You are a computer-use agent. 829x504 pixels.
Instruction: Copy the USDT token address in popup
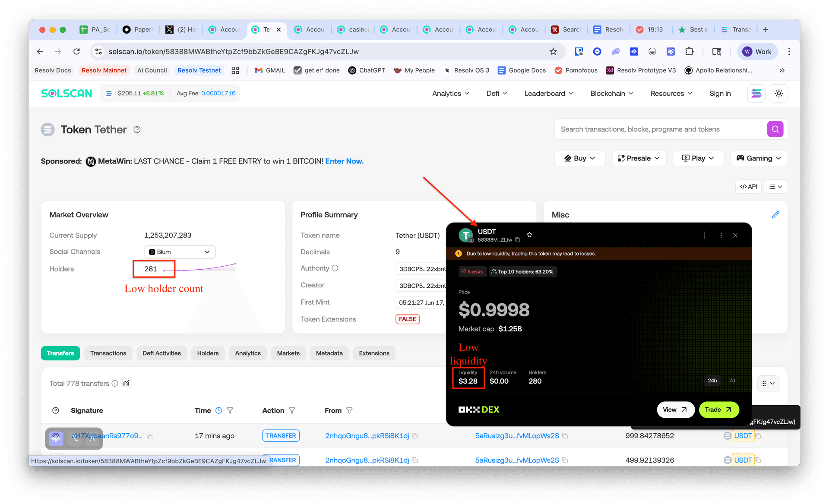tap(517, 240)
